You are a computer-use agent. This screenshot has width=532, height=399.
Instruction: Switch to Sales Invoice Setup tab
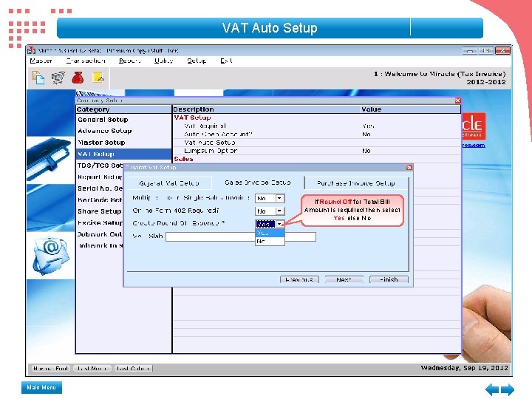(x=258, y=183)
